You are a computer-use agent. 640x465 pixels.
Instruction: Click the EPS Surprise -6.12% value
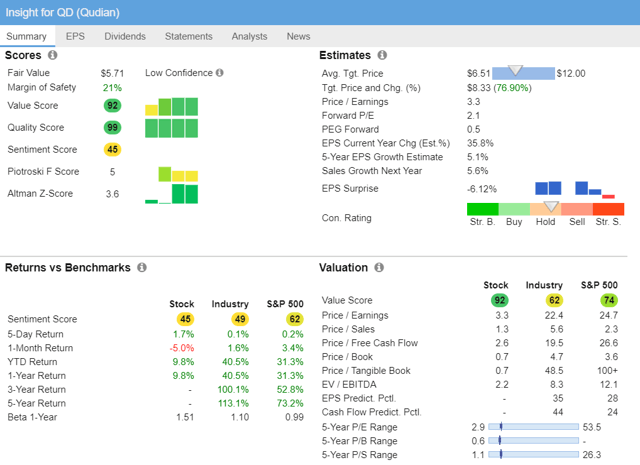(482, 189)
